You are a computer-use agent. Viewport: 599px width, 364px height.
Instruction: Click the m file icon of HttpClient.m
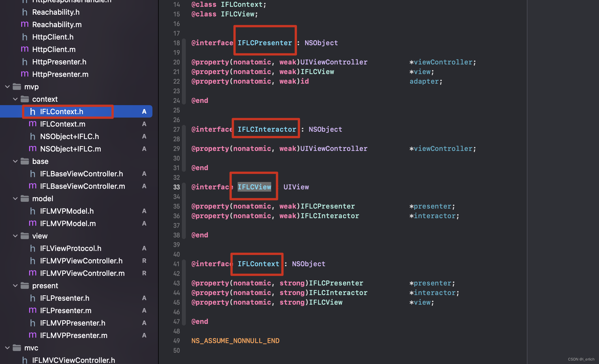(x=25, y=49)
